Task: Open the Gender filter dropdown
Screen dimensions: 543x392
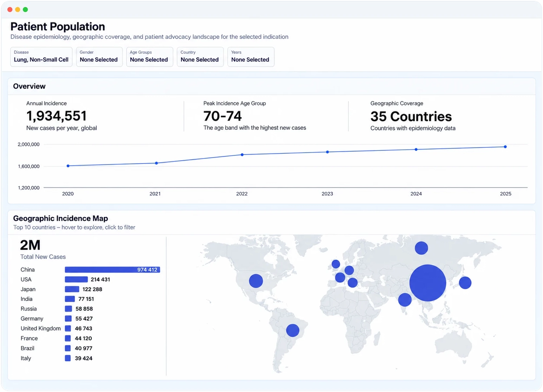Action: [99, 57]
